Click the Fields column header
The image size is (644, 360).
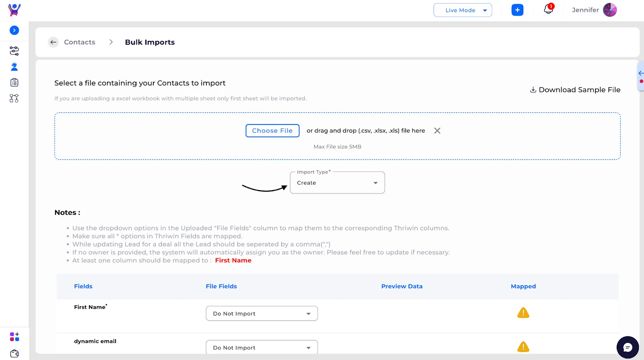click(83, 286)
